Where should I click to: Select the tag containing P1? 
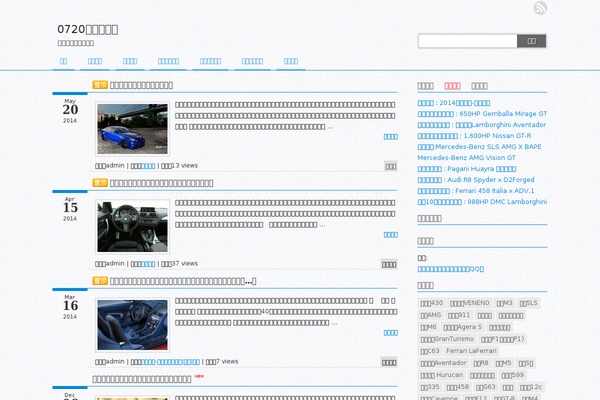(502, 339)
